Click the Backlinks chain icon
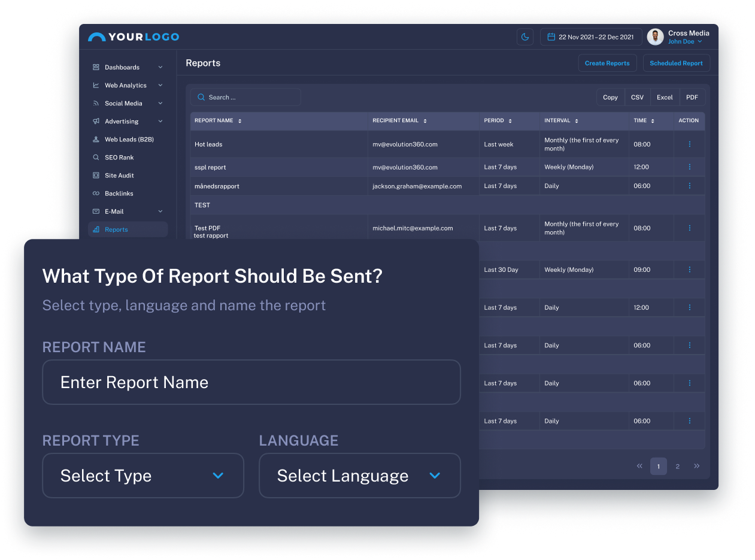 point(96,193)
